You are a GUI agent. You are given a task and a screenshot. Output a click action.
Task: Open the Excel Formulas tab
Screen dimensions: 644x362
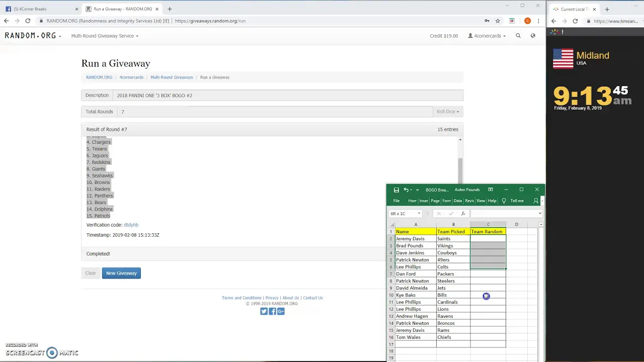point(446,201)
